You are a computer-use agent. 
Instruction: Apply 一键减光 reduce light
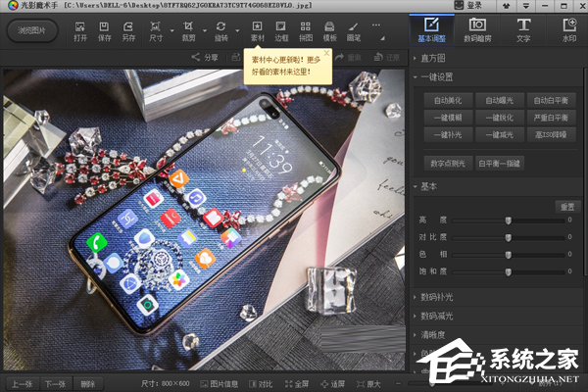tap(500, 134)
